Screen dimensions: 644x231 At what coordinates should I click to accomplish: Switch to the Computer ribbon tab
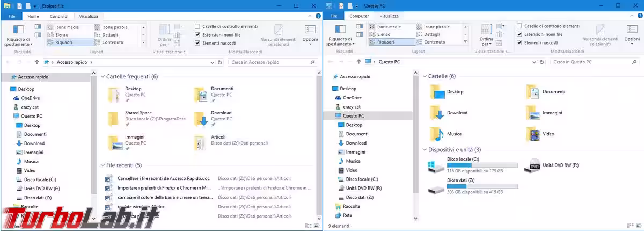pos(359,16)
